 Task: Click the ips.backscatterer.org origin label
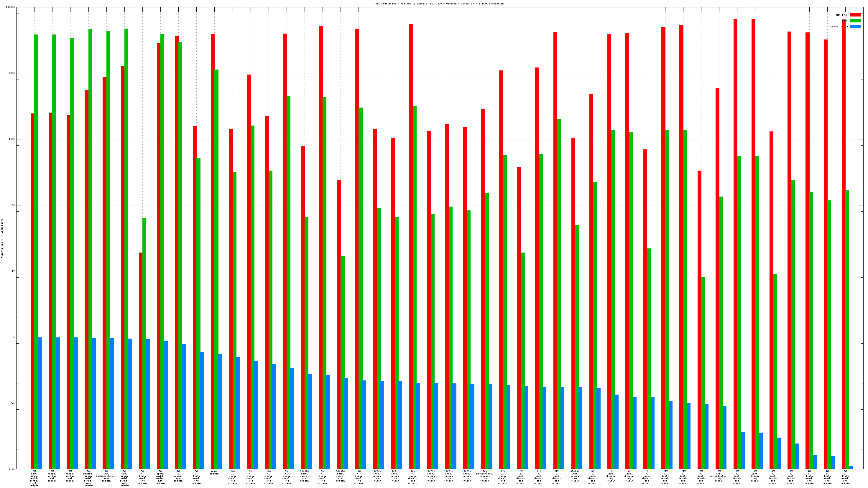[x=106, y=476]
